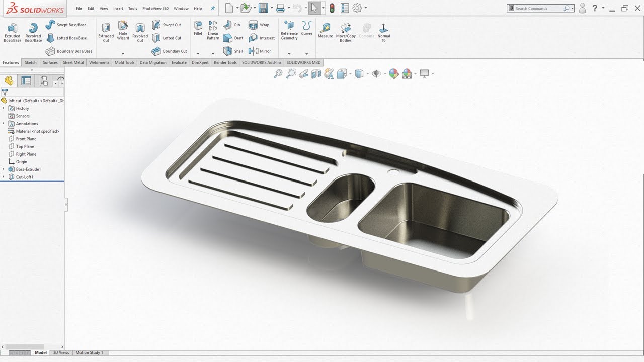The height and width of the screenshot is (362, 644).
Task: Select the Revolved Boss/Base tool
Action: [x=33, y=32]
